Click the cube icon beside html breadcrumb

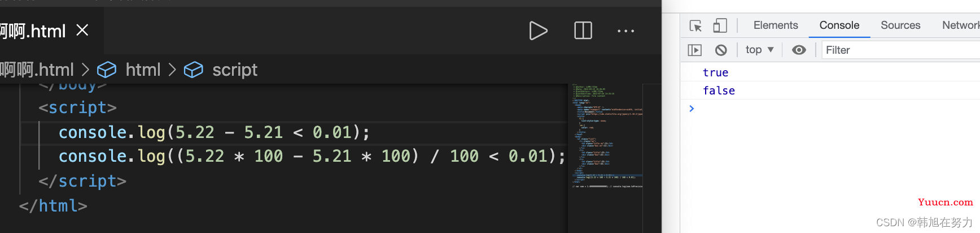point(107,70)
